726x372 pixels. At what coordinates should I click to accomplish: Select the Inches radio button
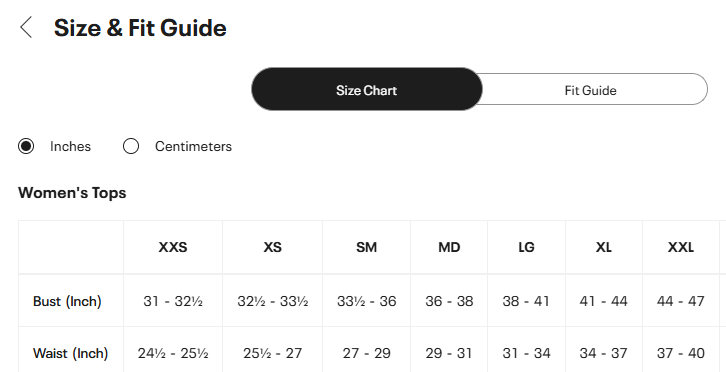(x=26, y=146)
